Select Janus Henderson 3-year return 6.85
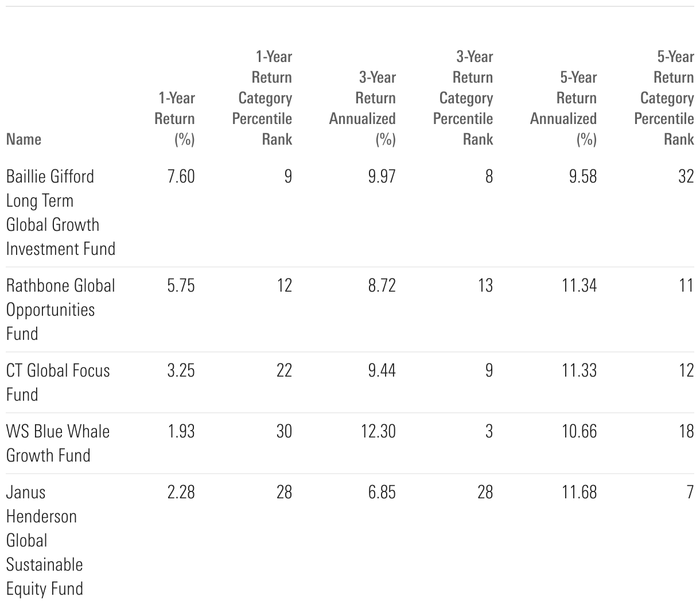This screenshot has width=700, height=612. point(382,492)
